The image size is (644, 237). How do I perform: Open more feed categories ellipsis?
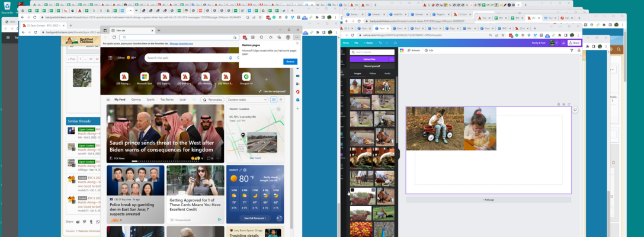[194, 100]
